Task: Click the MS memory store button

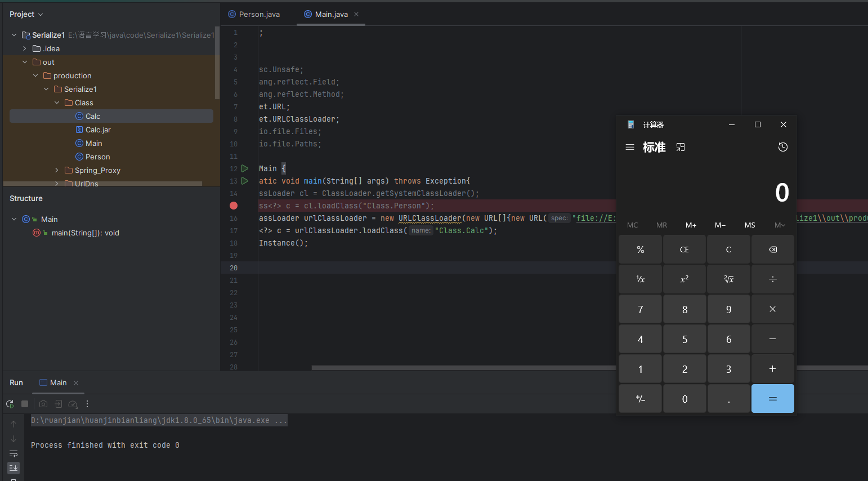Action: pyautogui.click(x=750, y=225)
